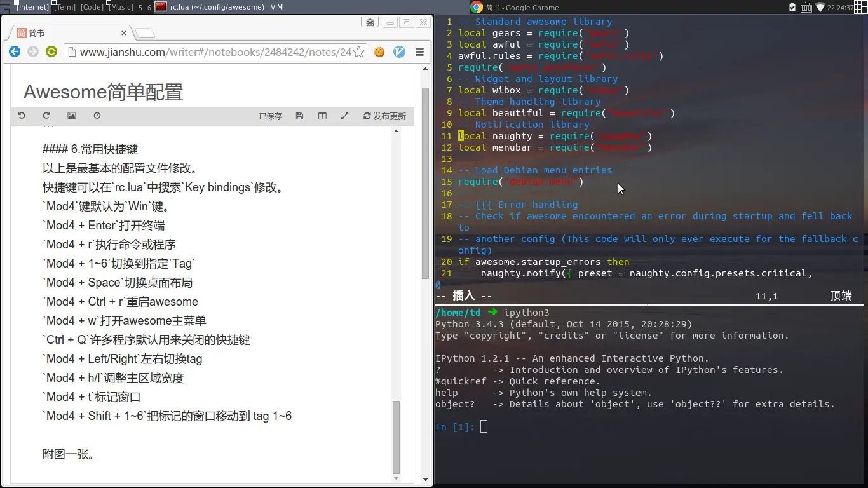Enter fullscreen editing with the expand arrows
The image size is (868, 488).
[345, 116]
